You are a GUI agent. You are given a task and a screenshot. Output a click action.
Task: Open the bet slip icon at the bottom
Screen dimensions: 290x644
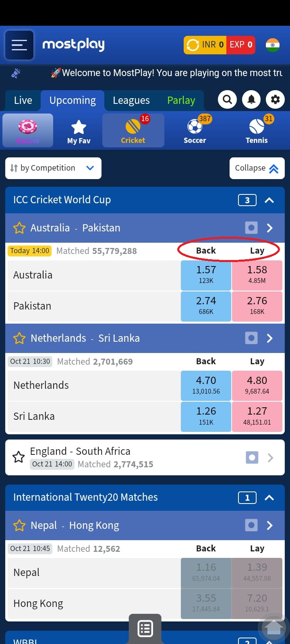[x=145, y=628]
